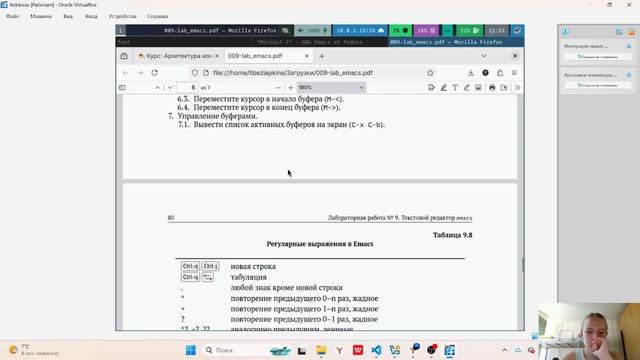This screenshot has width=640, height=360.
Task: Toggle the PDF viewer sidebar
Action: [122, 87]
